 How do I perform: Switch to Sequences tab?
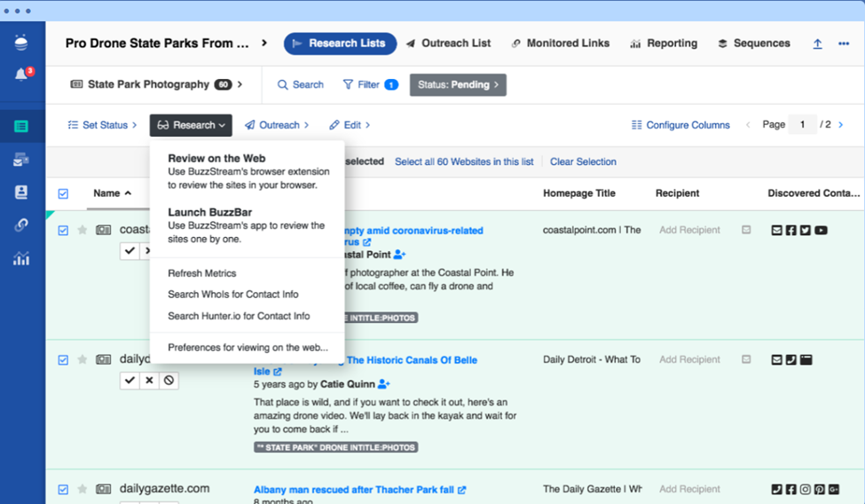pyautogui.click(x=753, y=43)
